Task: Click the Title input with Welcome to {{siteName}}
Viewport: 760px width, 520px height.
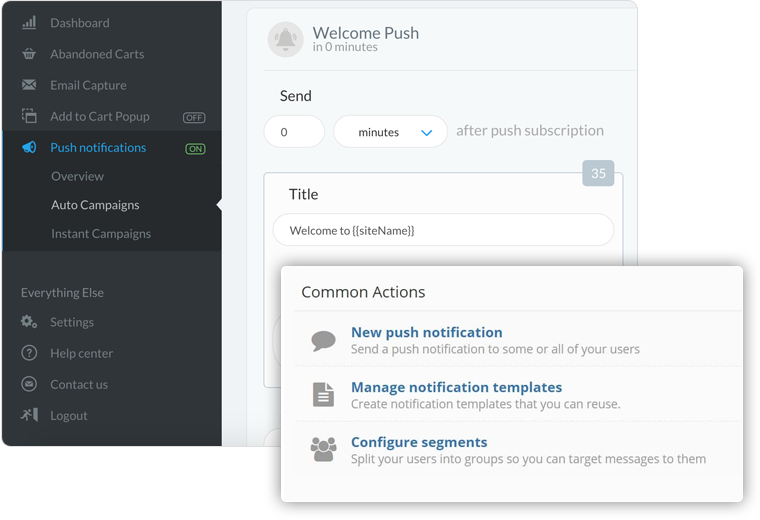Action: tap(443, 230)
